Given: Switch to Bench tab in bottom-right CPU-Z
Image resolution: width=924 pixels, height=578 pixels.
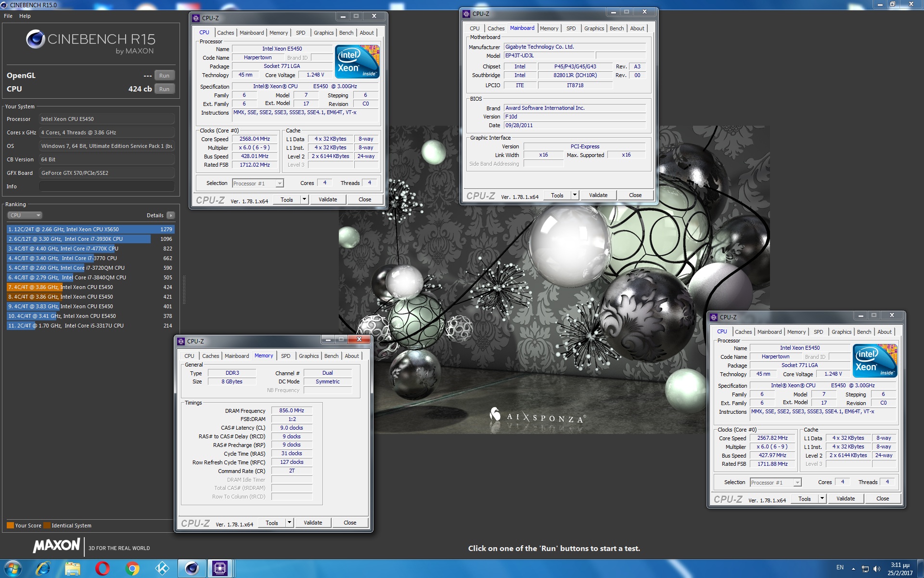Looking at the screenshot, I should coord(864,332).
